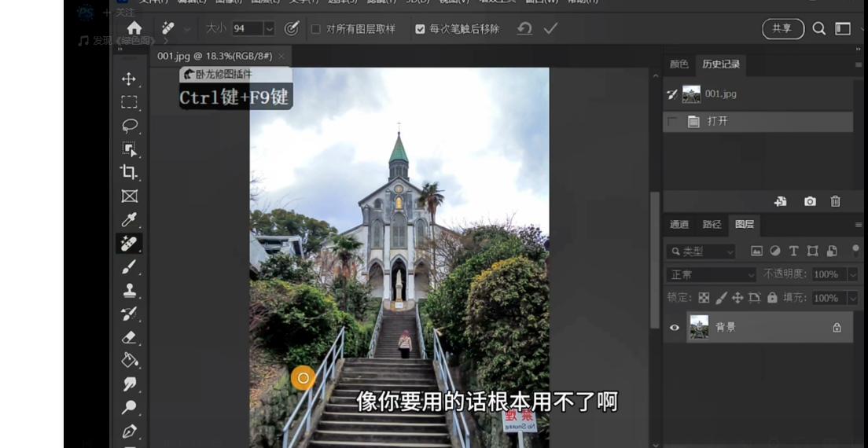Image resolution: width=868 pixels, height=448 pixels.
Task: Open the brush size 94 dropdown arrow
Action: [x=269, y=29]
